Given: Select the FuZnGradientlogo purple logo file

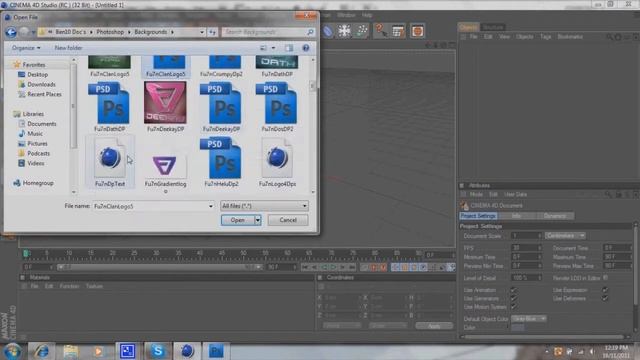Looking at the screenshot, I should [x=165, y=166].
